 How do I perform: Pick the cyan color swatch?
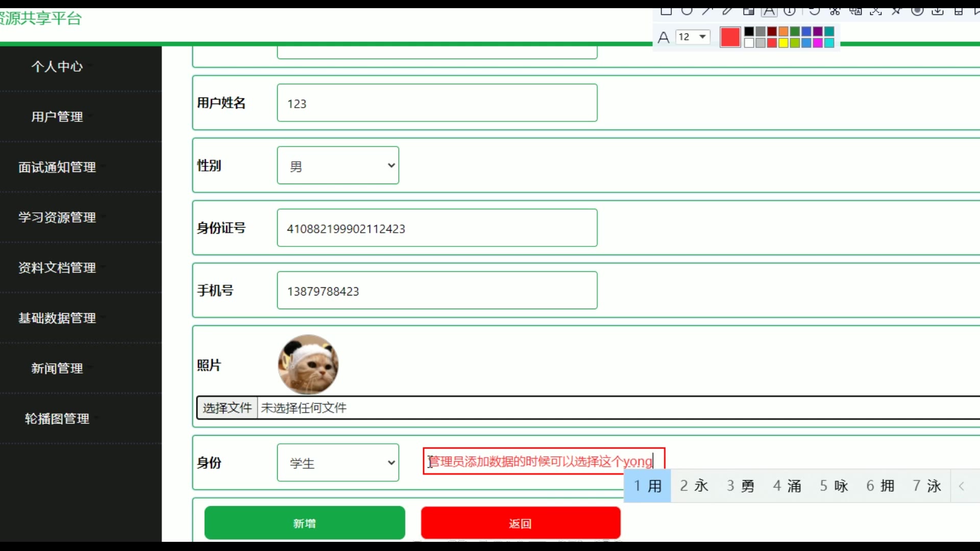[x=829, y=43]
